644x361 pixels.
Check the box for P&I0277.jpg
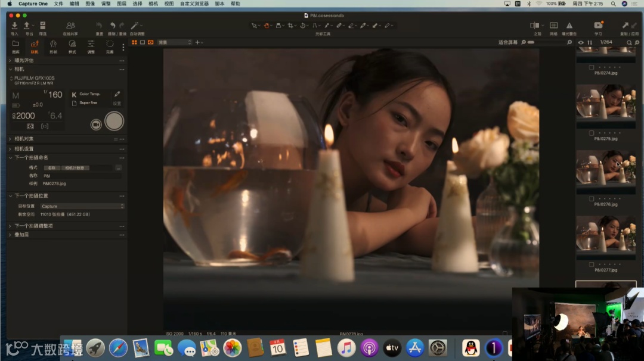point(592,264)
